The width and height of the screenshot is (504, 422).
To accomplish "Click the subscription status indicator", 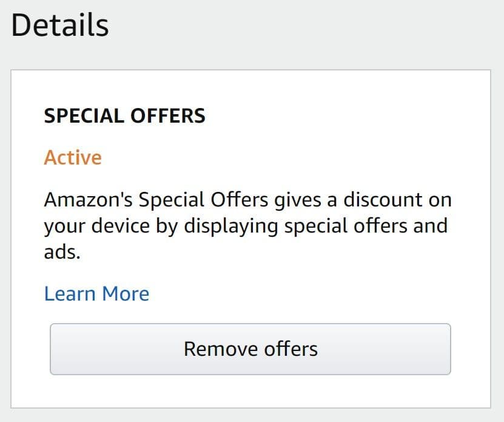I will pos(72,157).
